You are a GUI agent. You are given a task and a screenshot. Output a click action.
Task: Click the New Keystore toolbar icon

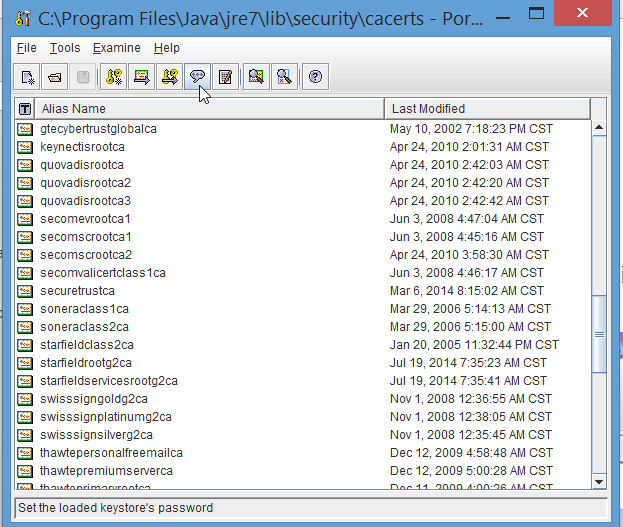27,77
